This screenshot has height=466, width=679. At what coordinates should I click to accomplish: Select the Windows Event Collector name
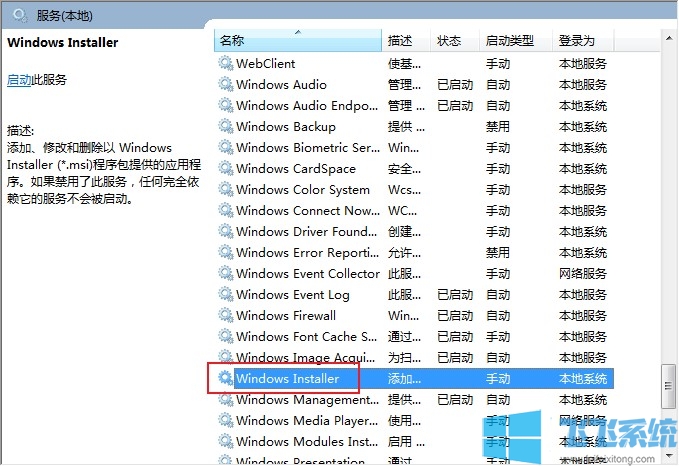pyautogui.click(x=308, y=274)
